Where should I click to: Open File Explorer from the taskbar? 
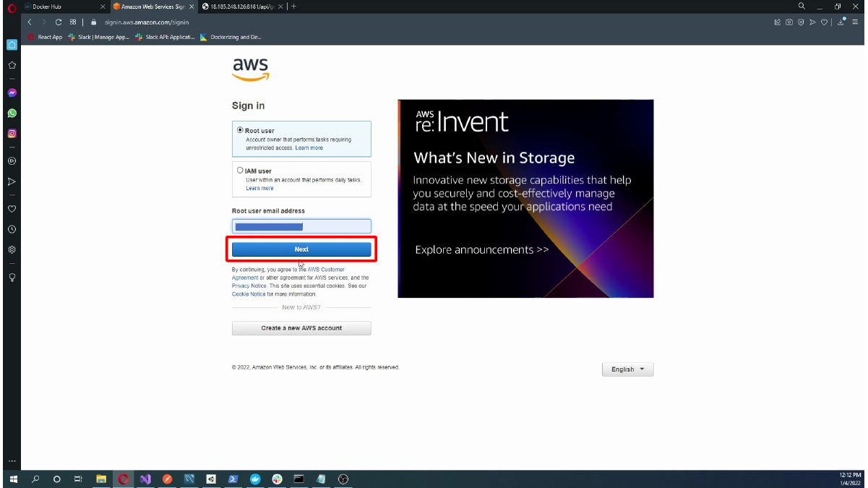(101, 479)
